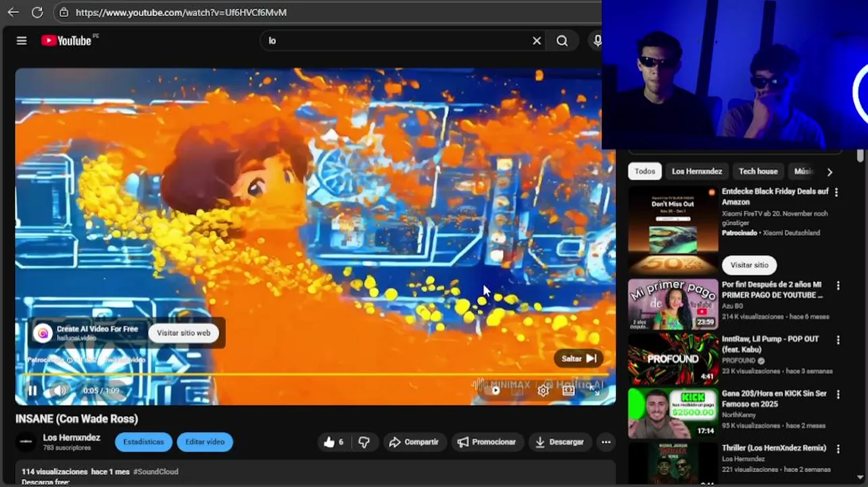Open options for Gana 20$/Hora en KICK

838,394
